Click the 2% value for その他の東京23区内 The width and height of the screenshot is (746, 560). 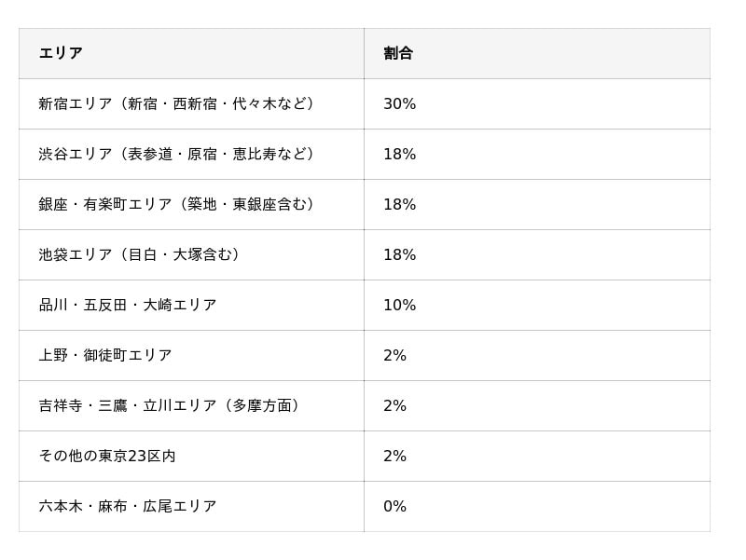coord(394,457)
